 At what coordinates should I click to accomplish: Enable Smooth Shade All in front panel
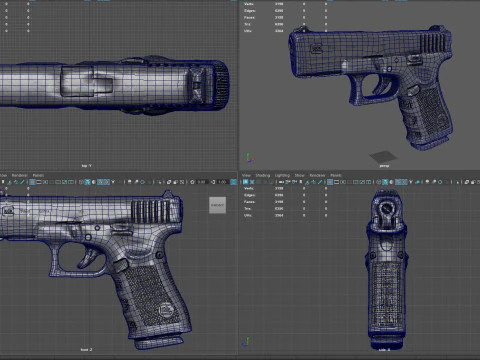pos(87,182)
